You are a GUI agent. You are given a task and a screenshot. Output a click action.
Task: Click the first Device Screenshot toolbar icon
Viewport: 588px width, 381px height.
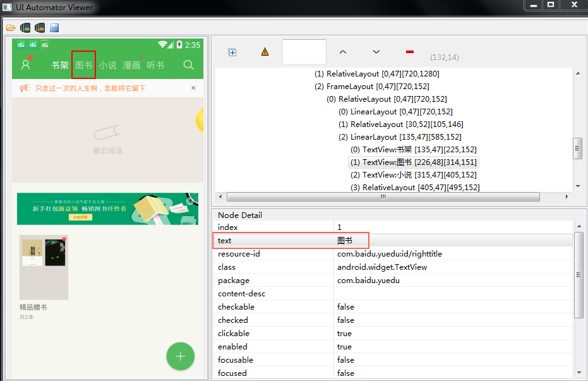point(25,28)
